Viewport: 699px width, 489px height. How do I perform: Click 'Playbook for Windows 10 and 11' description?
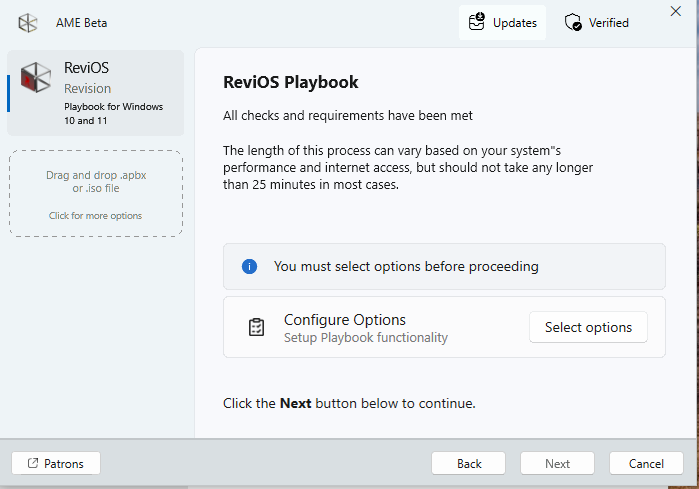coord(114,114)
